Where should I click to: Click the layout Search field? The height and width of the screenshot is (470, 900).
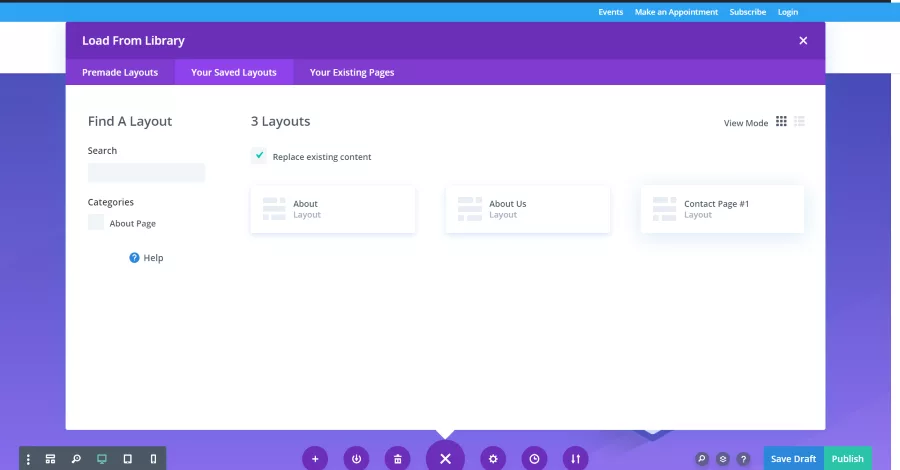[146, 172]
